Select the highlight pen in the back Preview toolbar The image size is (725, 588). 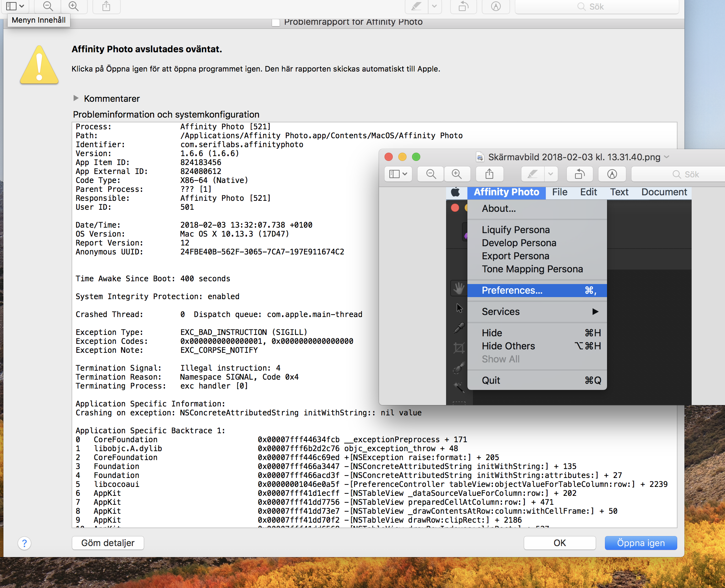416,6
